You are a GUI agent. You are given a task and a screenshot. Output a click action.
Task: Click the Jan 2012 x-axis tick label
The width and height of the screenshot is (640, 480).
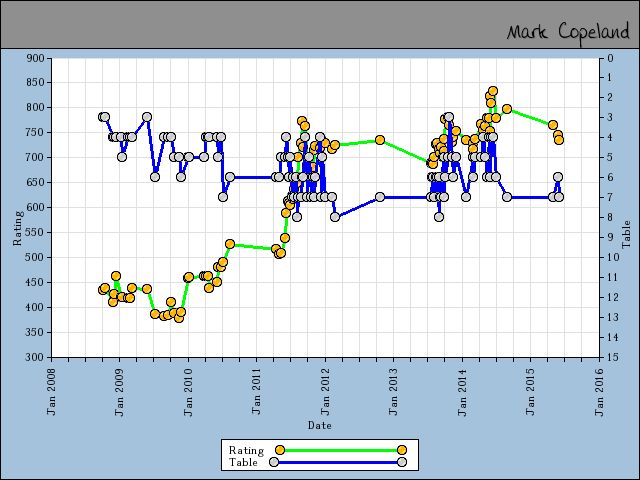[x=326, y=385]
